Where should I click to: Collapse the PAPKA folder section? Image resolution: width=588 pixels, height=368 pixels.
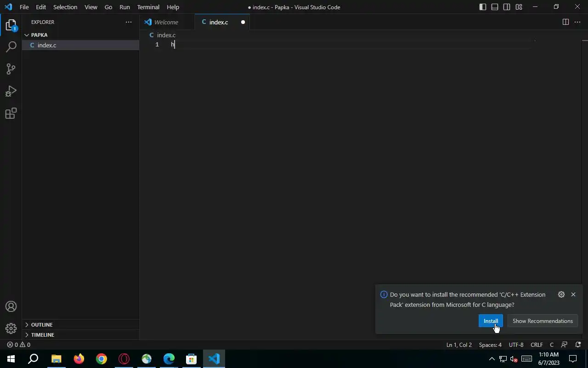point(80,35)
